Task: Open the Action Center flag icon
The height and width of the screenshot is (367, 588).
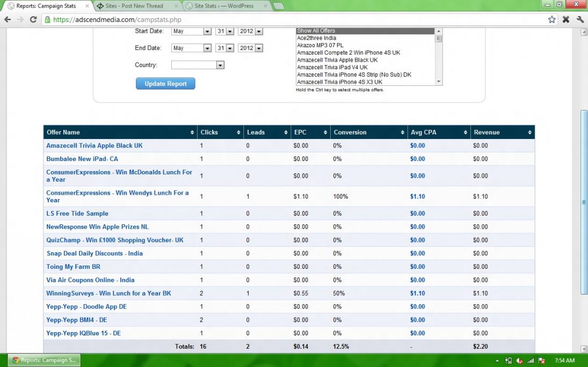Action: [x=542, y=361]
